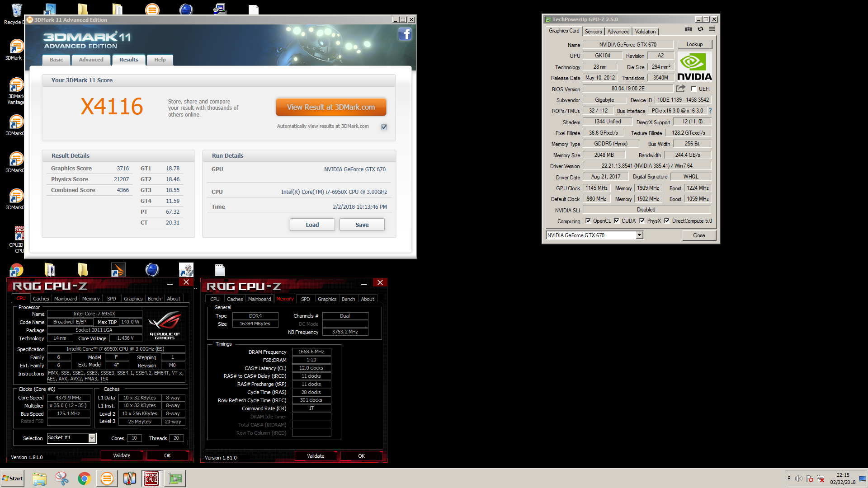The width and height of the screenshot is (868, 488).
Task: Click the Driver Version field in GPU-Z
Action: click(647, 166)
